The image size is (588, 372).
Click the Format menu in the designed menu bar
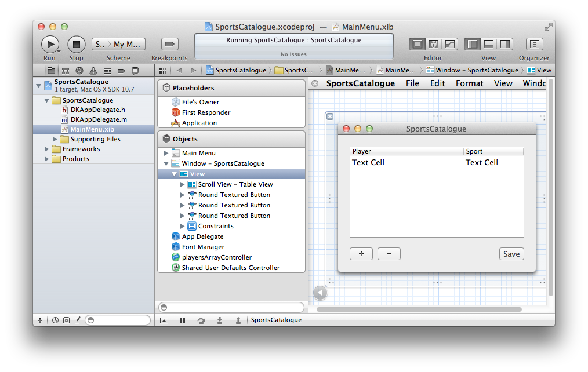[x=470, y=83]
